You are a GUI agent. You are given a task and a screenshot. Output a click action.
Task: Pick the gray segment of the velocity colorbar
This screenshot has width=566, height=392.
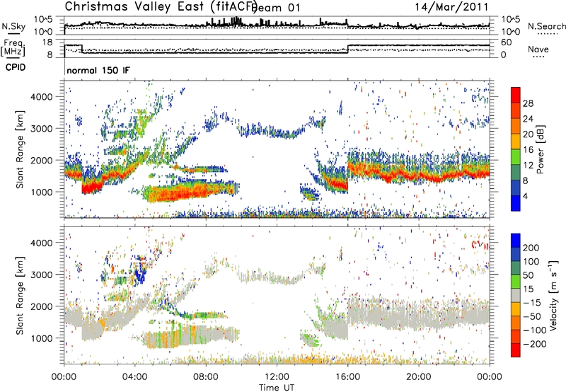[x=516, y=295]
